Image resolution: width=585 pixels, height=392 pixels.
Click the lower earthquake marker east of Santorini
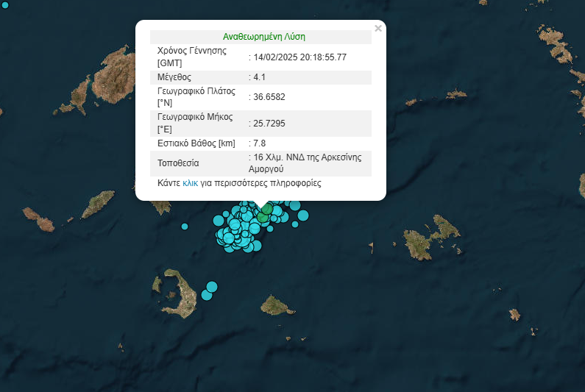click(207, 296)
